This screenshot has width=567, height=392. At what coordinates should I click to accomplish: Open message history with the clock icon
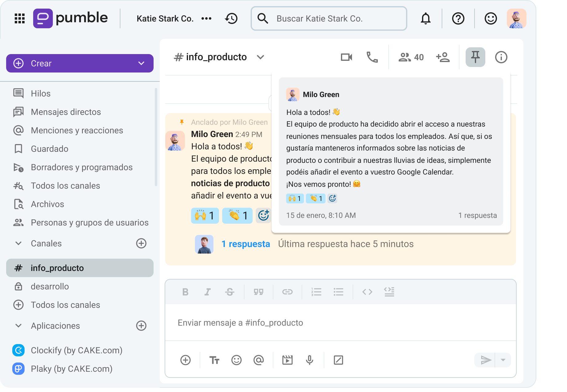click(231, 18)
